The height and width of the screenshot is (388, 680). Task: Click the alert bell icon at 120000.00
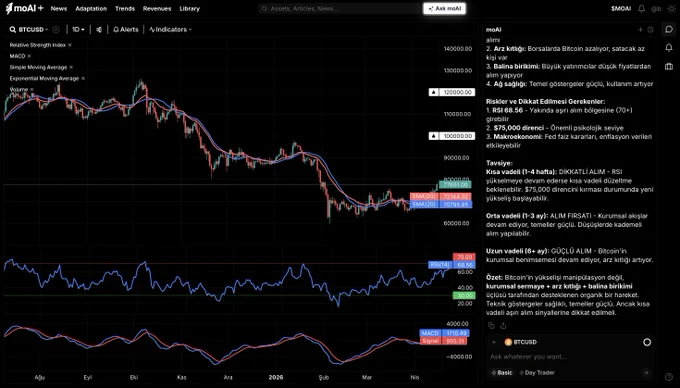(433, 92)
